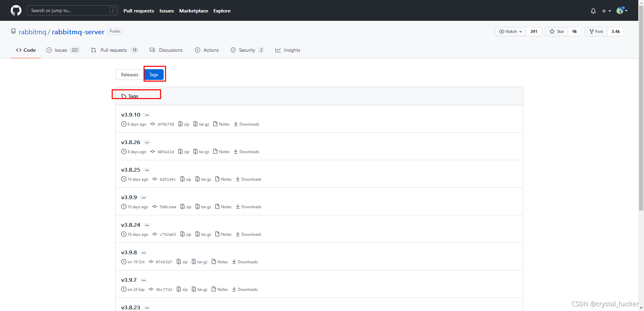Open v3.9.10 Downloads
The height and width of the screenshot is (311, 644).
(247, 124)
